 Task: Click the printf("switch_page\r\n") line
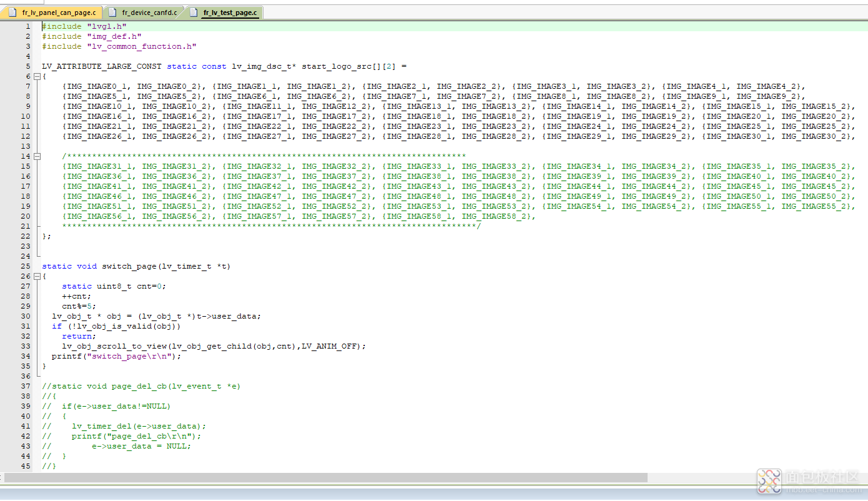[117, 356]
